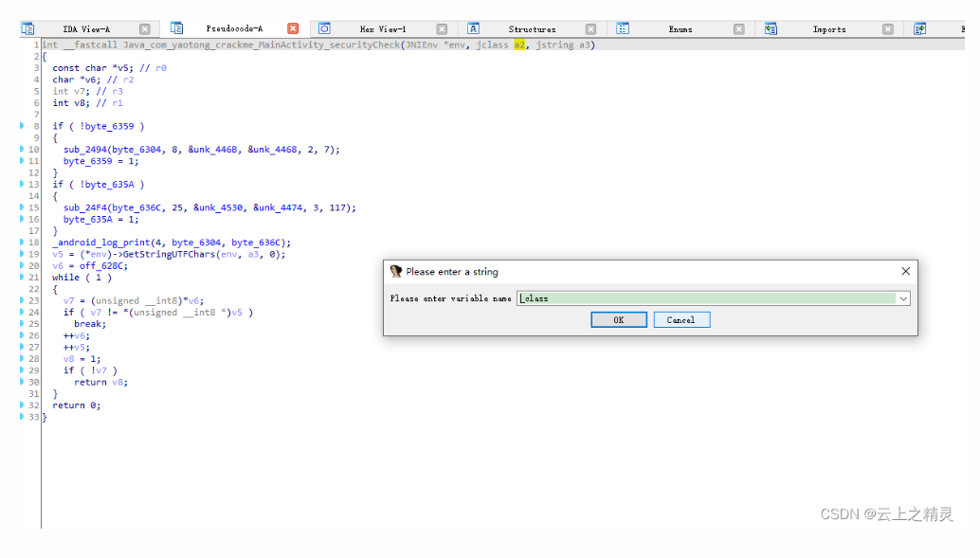This screenshot has width=980, height=558.
Task: Click the Pseudocode-A tab icon
Action: (x=177, y=28)
